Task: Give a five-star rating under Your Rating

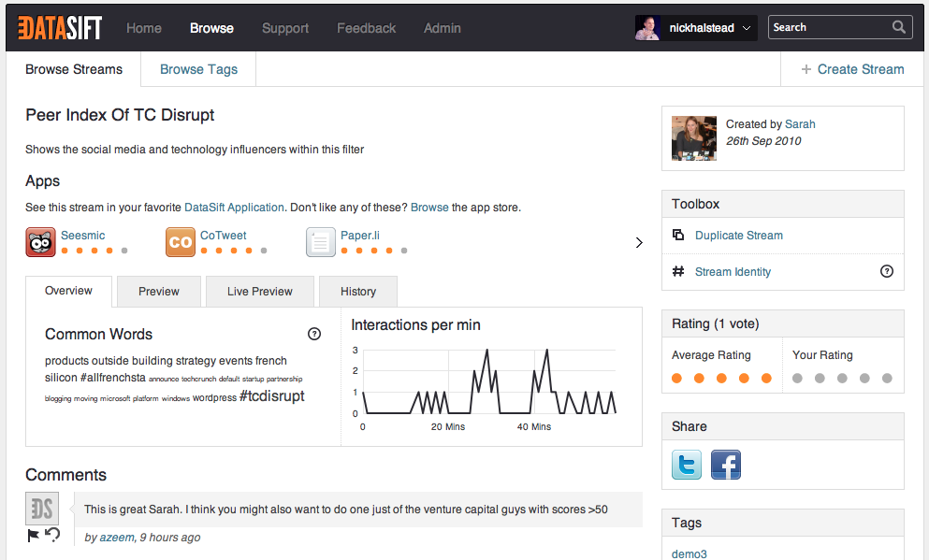Action: coord(887,378)
